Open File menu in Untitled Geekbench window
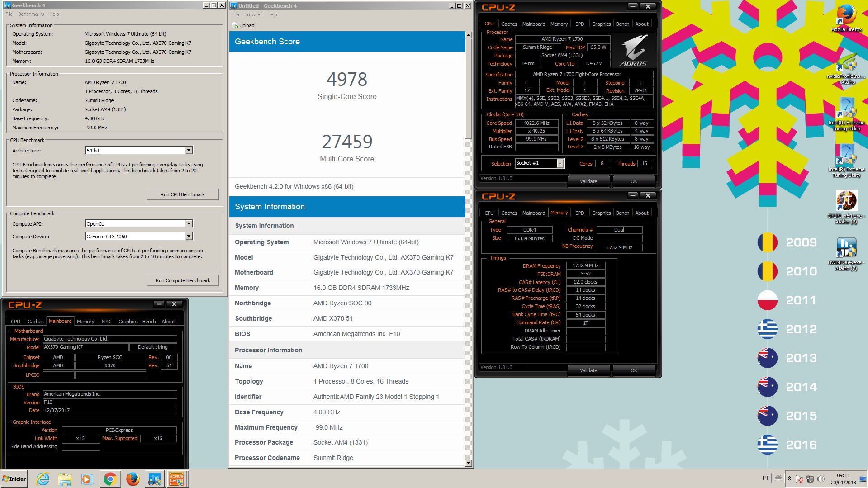 pos(235,14)
